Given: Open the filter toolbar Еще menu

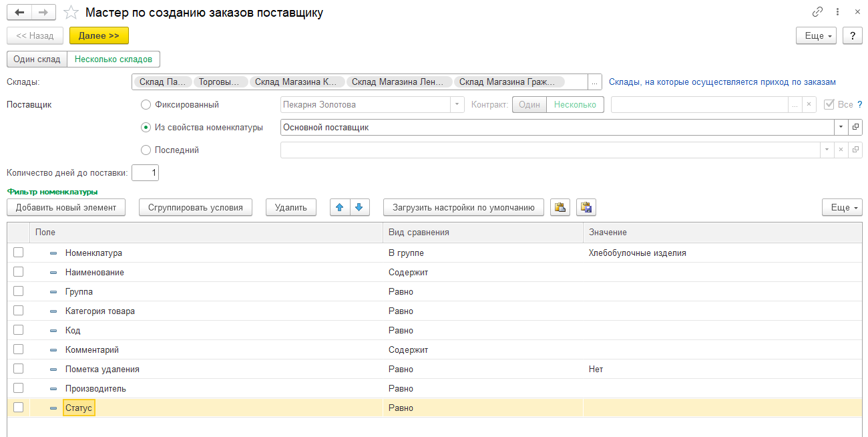Looking at the screenshot, I should pyautogui.click(x=841, y=207).
